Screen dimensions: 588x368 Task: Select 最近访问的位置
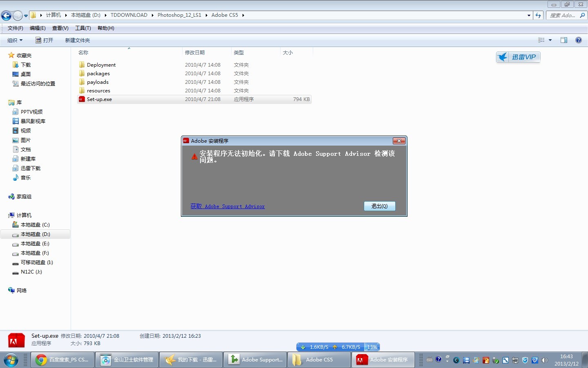tap(38, 83)
